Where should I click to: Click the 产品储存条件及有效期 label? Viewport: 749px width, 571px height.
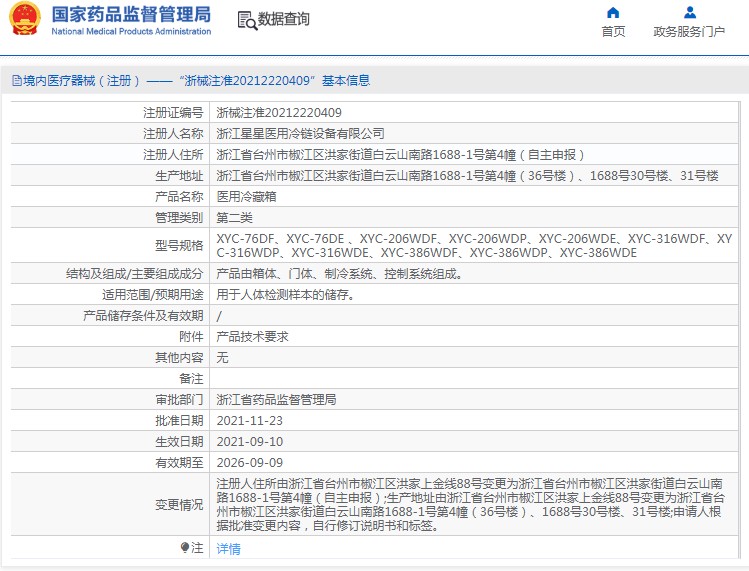[143, 316]
